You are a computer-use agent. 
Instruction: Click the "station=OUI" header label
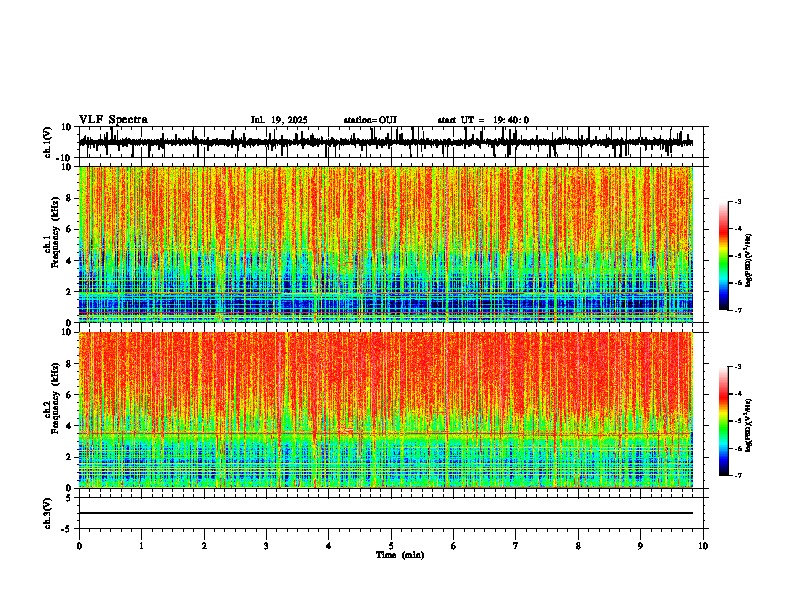click(370, 120)
